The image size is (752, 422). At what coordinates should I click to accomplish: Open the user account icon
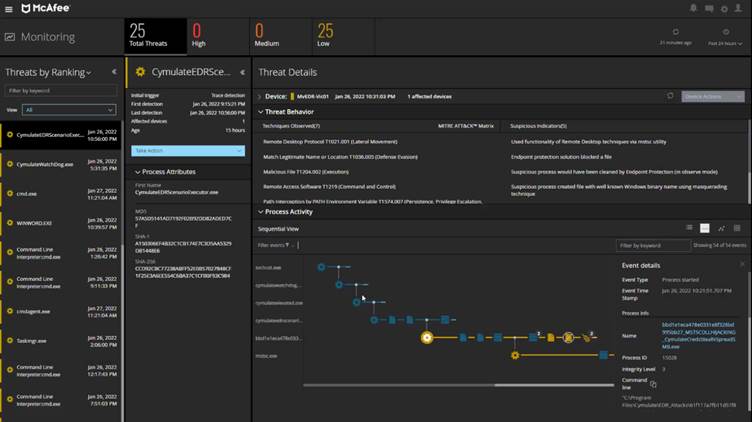click(739, 8)
